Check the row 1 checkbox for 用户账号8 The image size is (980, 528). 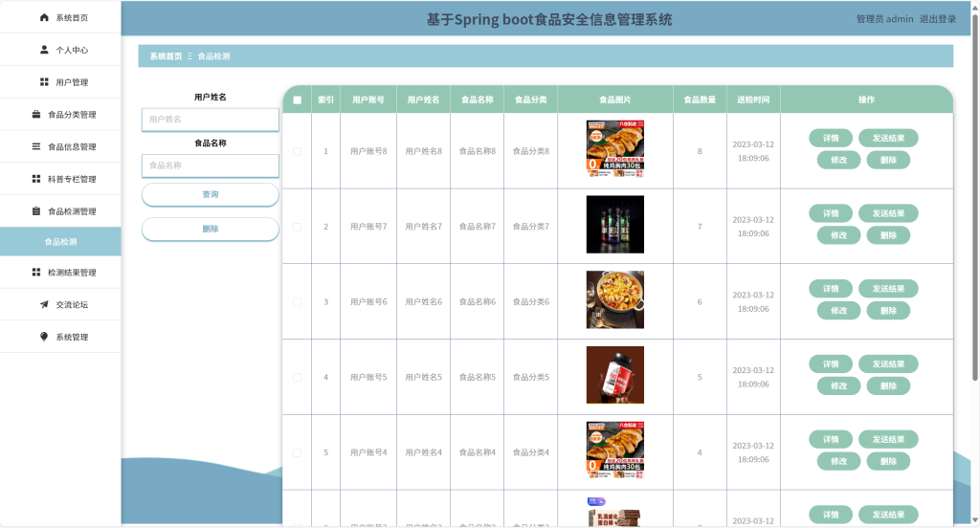(297, 151)
